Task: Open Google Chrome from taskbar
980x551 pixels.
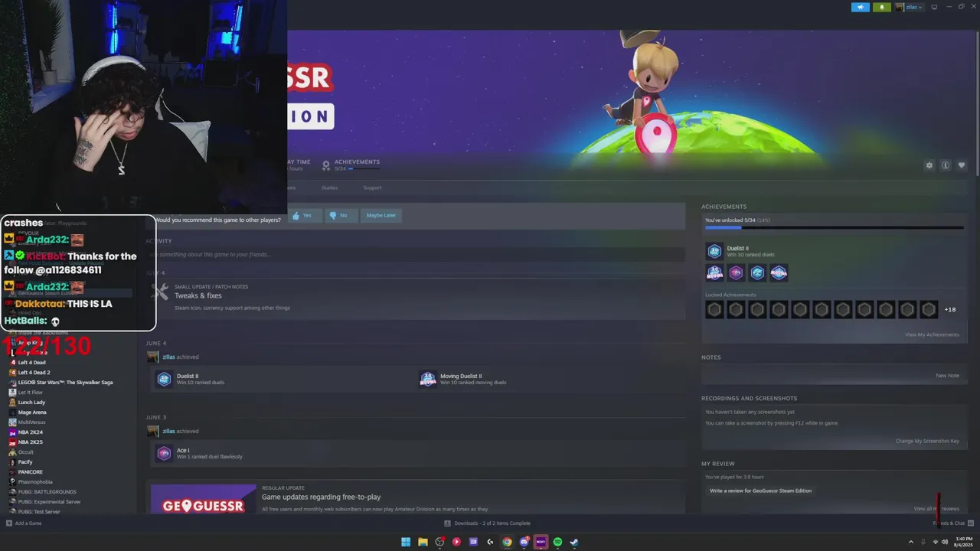Action: pos(507,542)
